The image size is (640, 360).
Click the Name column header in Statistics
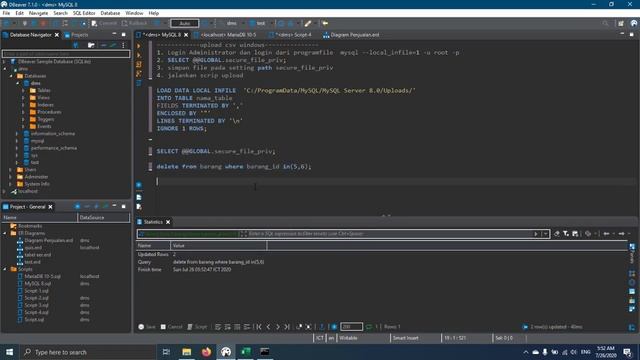click(x=153, y=245)
